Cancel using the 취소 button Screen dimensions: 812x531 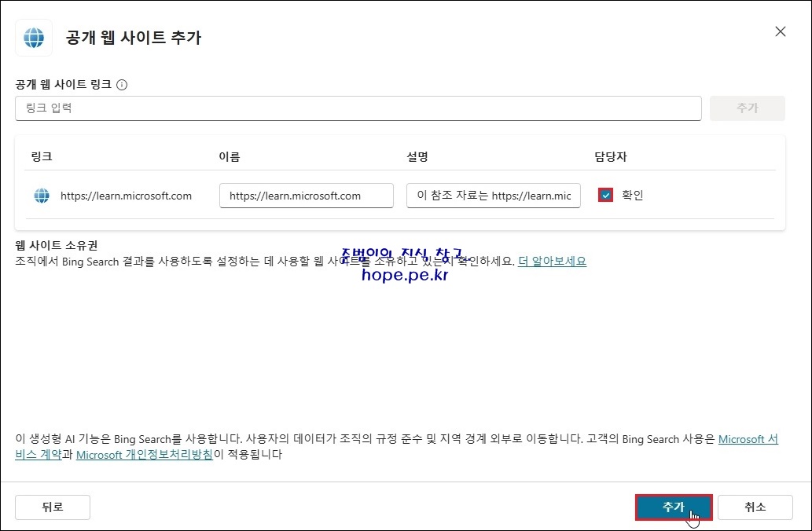[755, 507]
